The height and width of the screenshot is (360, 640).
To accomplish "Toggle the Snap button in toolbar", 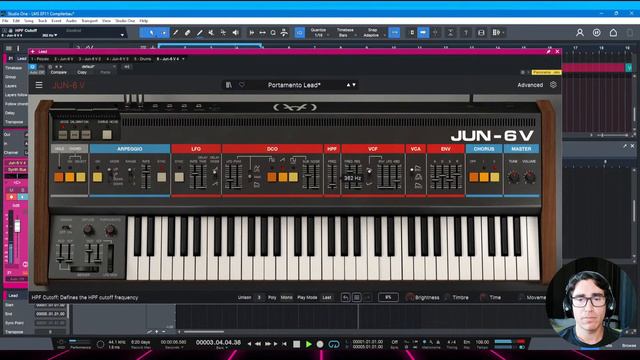I will (394, 32).
